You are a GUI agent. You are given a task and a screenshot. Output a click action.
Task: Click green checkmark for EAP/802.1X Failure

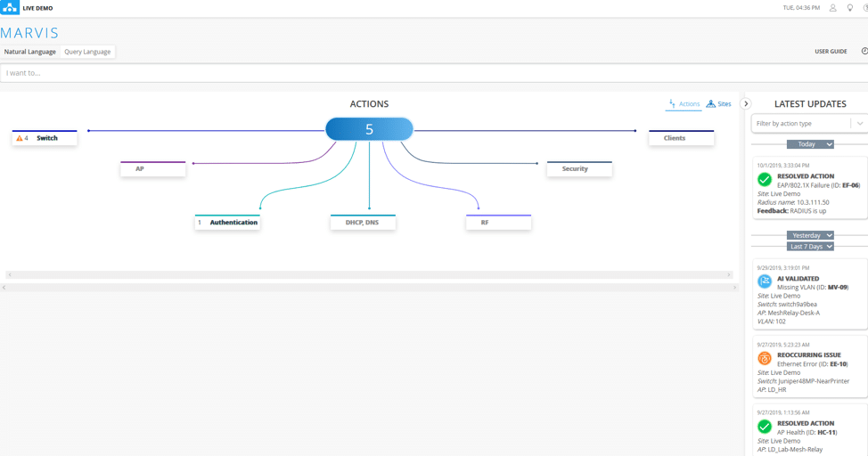point(764,179)
